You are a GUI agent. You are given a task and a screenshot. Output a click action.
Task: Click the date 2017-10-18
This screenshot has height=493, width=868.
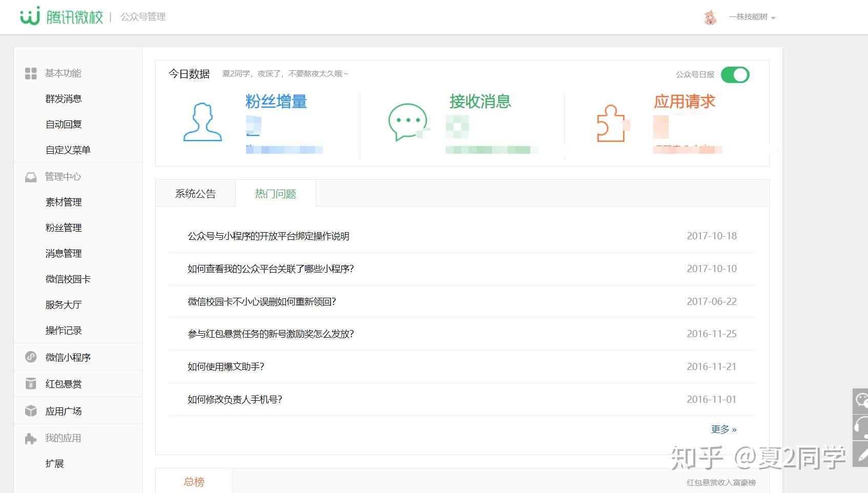pos(712,236)
